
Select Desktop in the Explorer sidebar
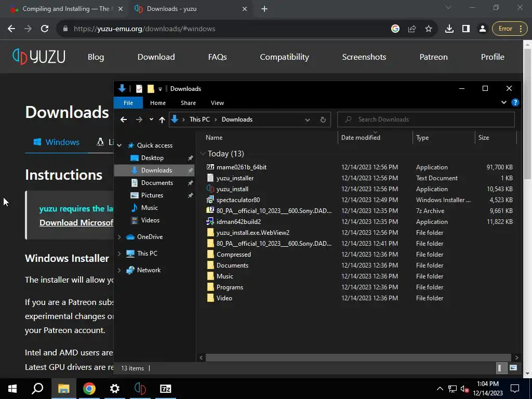tap(152, 158)
